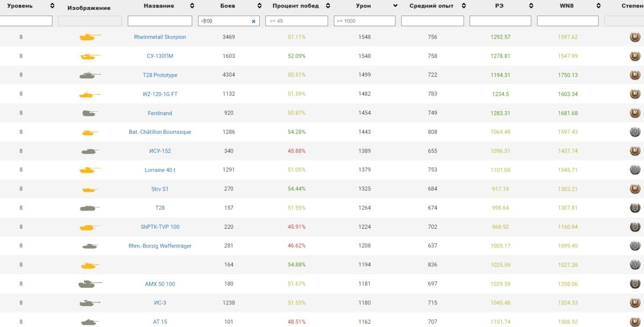644x327 pixels.
Task: Clear the Боев filter with the x
Action: coord(254,21)
